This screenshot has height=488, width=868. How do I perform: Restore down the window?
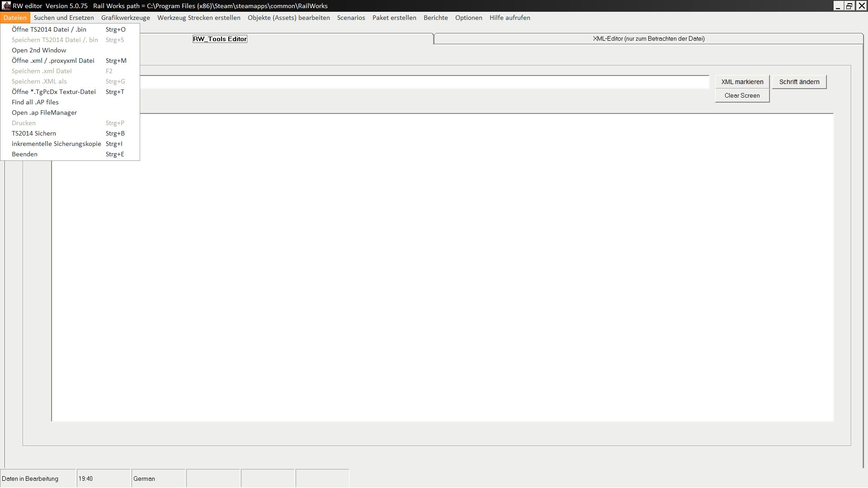point(849,6)
